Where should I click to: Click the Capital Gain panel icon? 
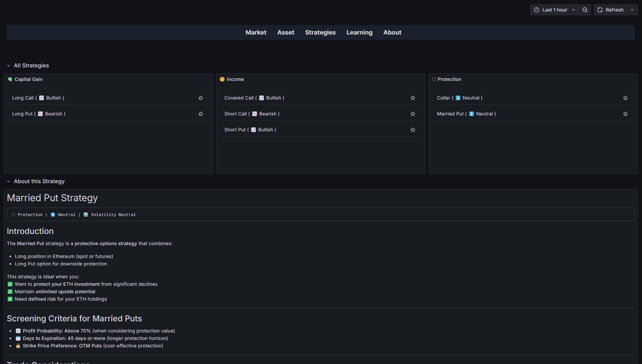[x=10, y=79]
